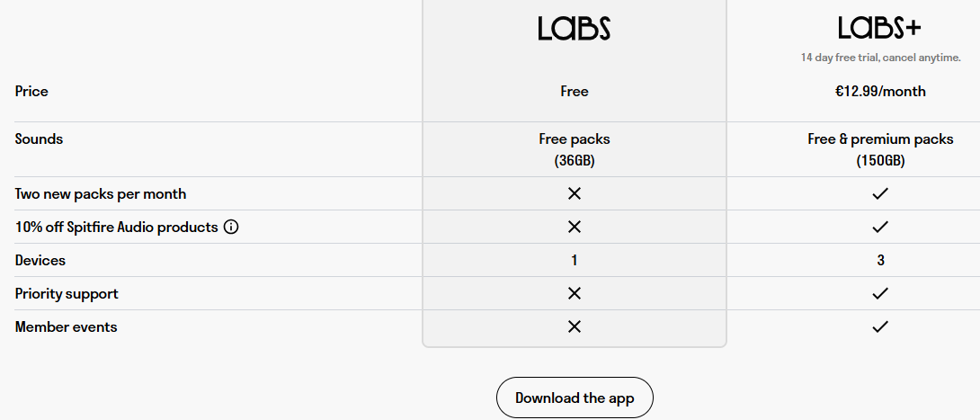The height and width of the screenshot is (420, 980).
Task: Click the 14 day free trial notice
Action: pos(880,58)
